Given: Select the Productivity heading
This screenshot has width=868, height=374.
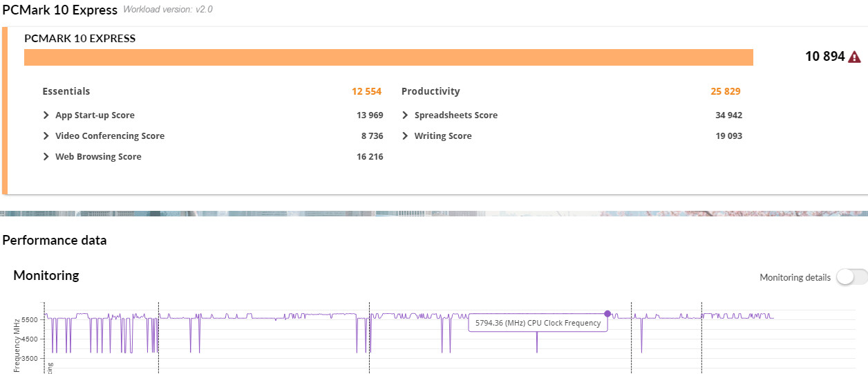Looking at the screenshot, I should point(430,91).
